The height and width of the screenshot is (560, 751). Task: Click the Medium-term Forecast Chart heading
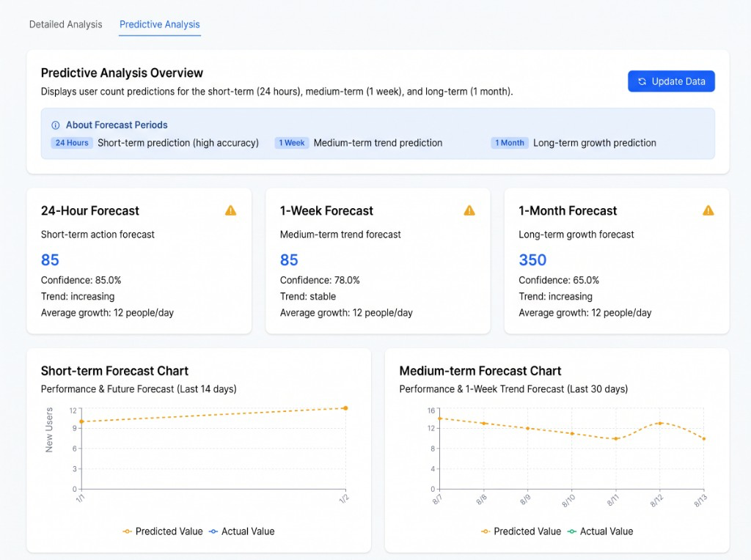(480, 371)
